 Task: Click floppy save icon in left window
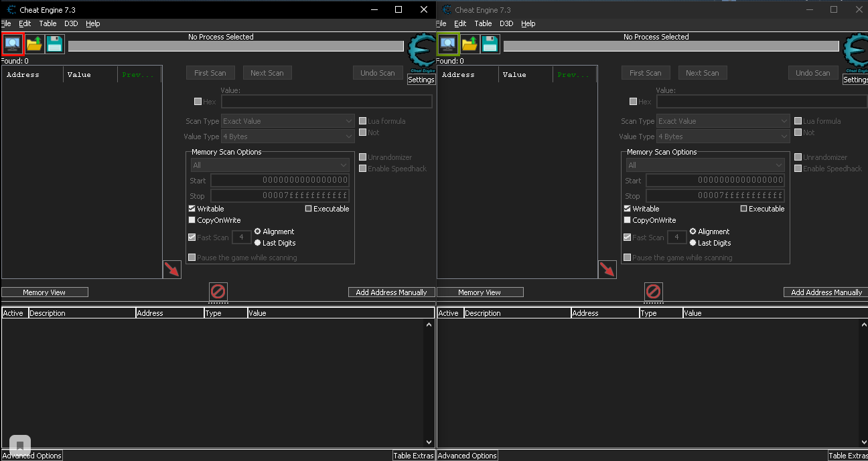pos(55,44)
